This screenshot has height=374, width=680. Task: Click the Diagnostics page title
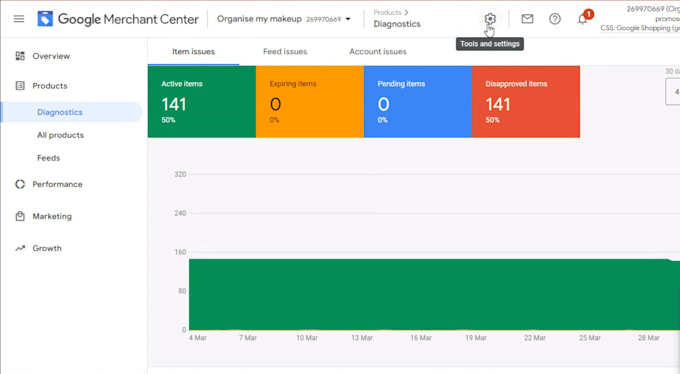click(x=397, y=24)
